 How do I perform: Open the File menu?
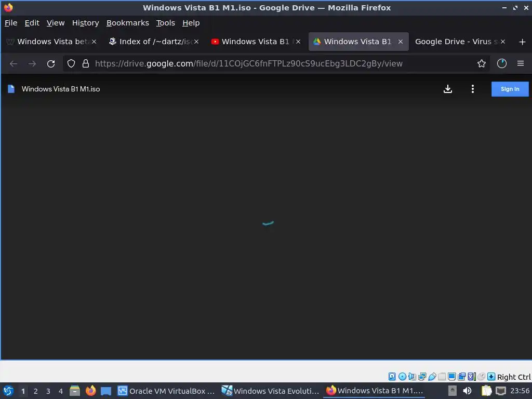(11, 23)
